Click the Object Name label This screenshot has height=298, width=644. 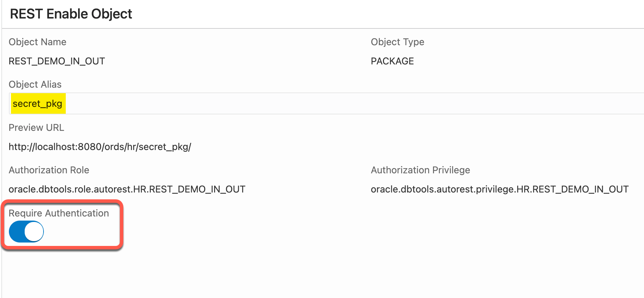37,42
